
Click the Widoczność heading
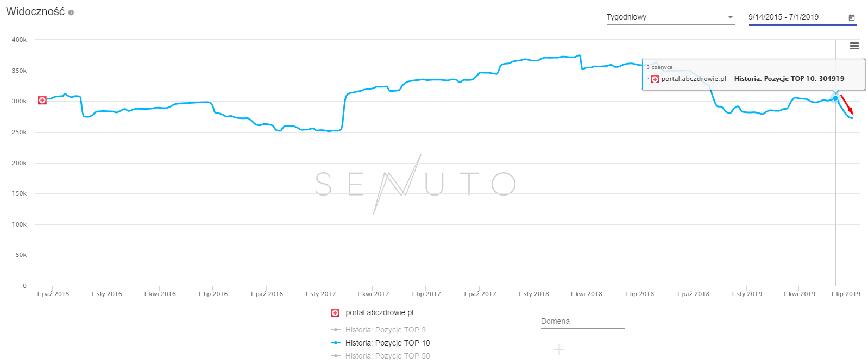click(x=35, y=12)
